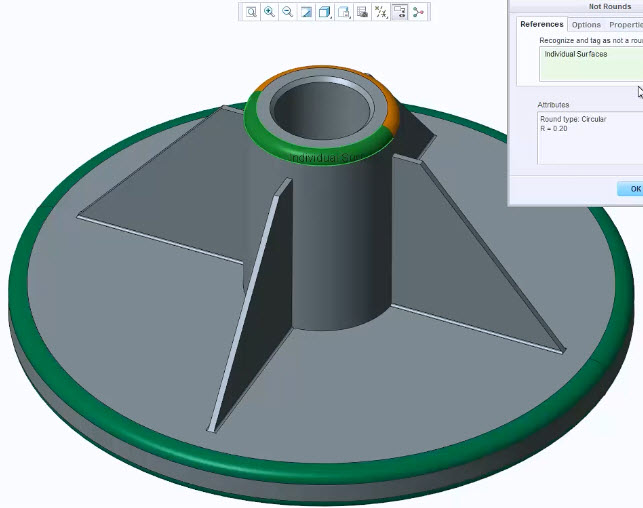Click the Repaint screen icon
The image size is (643, 508).
coord(306,12)
